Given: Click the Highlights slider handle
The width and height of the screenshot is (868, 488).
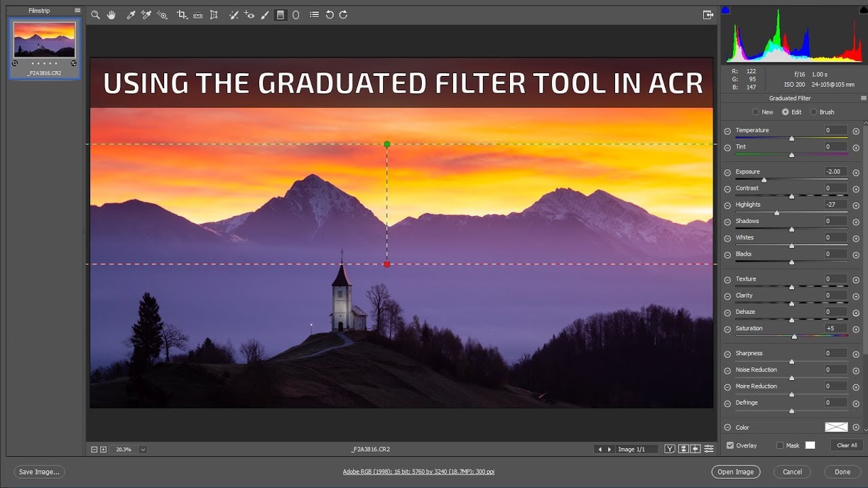Looking at the screenshot, I should pyautogui.click(x=776, y=213).
